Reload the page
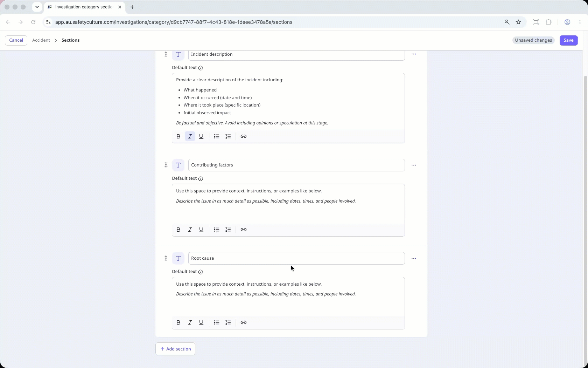Screen dimensions: 588x368 33,22
